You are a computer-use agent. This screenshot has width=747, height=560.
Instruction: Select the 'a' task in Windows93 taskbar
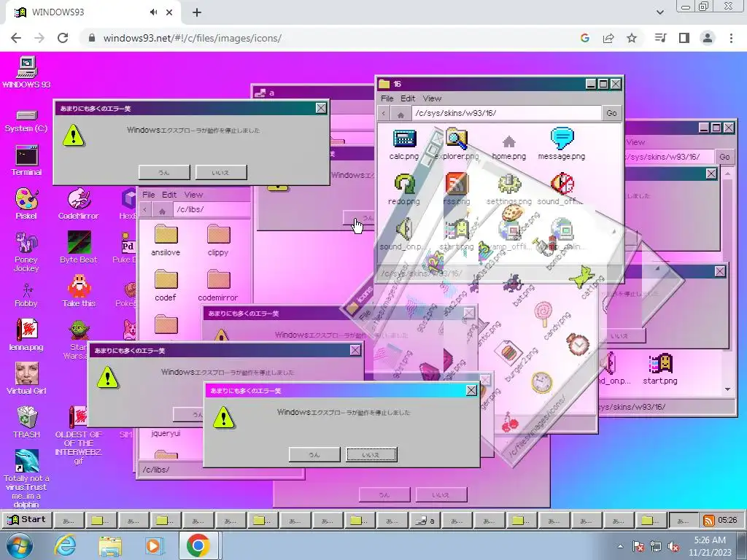[x=425, y=521]
